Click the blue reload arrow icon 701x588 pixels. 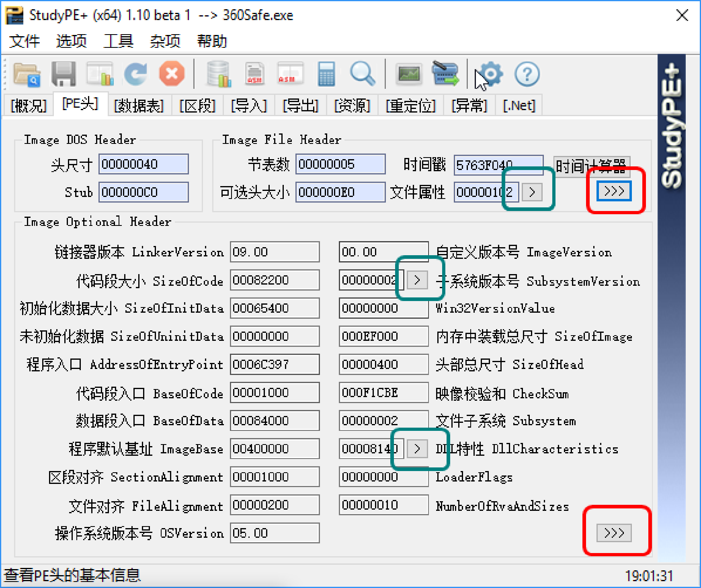[136, 74]
